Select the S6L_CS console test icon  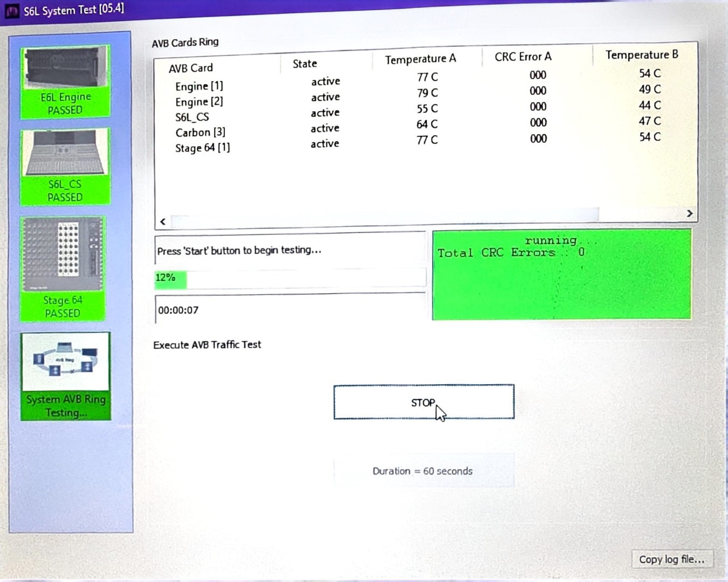pos(65,167)
